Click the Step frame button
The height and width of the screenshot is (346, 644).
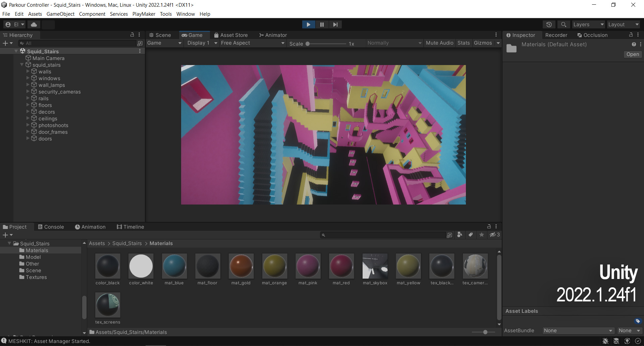[x=335, y=24]
